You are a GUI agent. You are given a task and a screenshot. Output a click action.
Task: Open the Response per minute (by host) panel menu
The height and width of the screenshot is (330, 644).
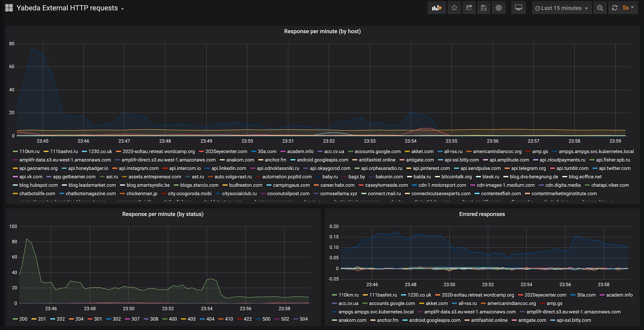click(x=322, y=31)
